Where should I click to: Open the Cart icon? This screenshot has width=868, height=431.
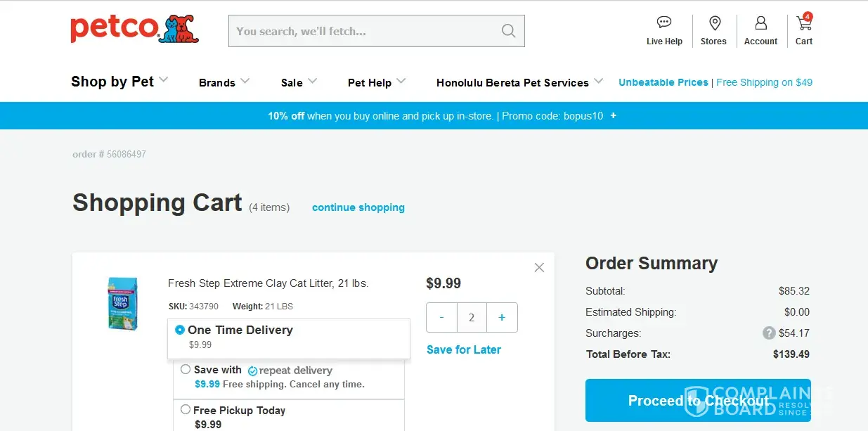(x=803, y=24)
